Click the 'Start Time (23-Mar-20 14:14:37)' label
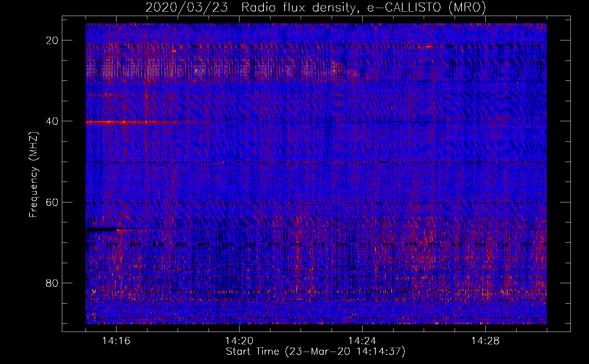The height and width of the screenshot is (364, 589). click(316, 352)
